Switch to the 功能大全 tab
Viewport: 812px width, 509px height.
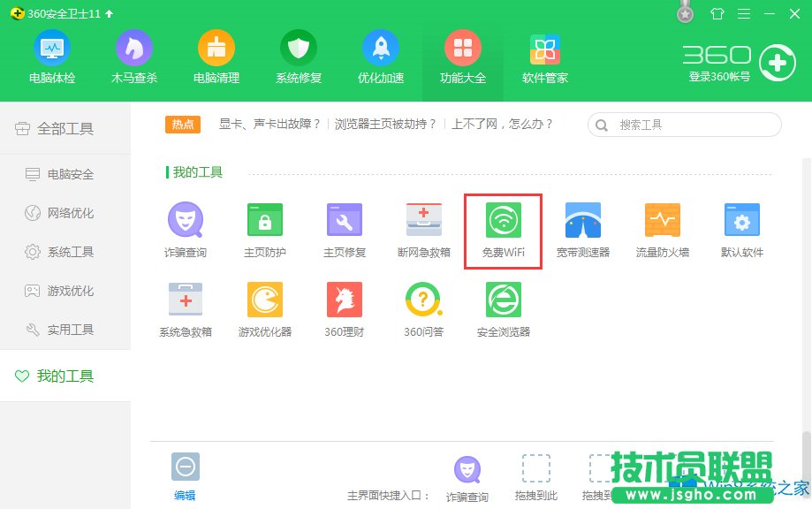coord(462,56)
